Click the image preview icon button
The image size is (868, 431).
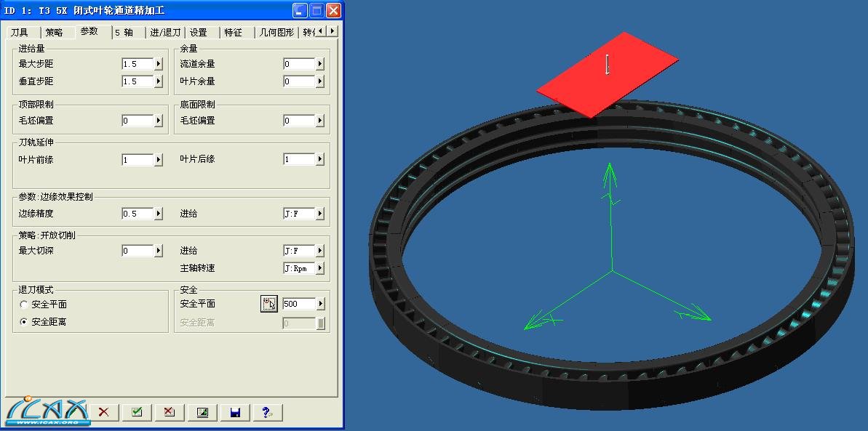point(202,412)
